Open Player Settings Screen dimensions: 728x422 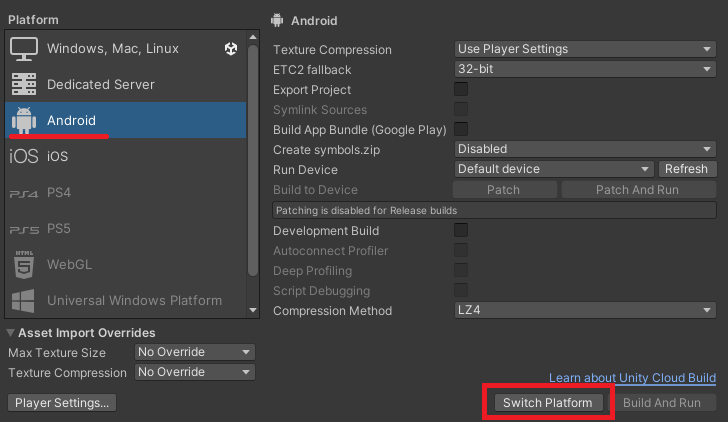click(61, 403)
